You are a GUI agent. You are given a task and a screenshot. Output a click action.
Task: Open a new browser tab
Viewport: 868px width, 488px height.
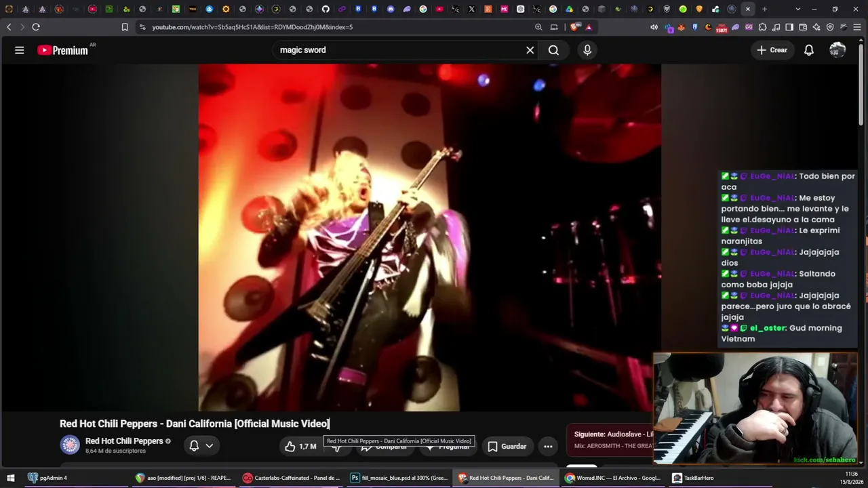[764, 9]
